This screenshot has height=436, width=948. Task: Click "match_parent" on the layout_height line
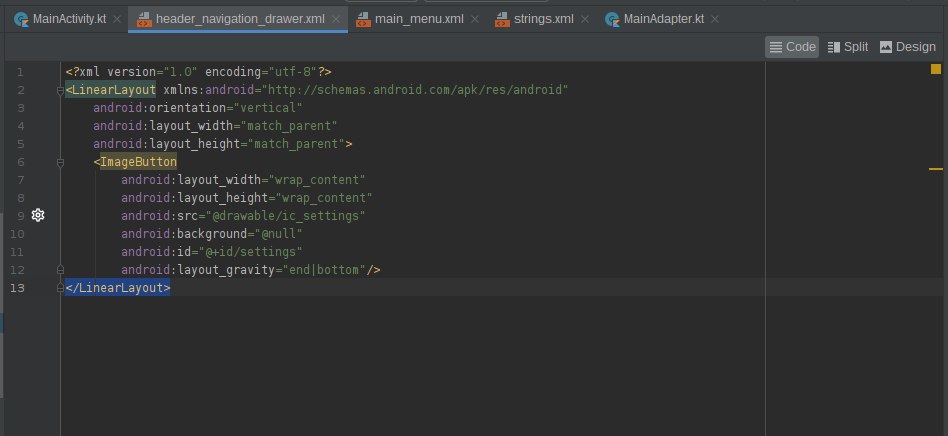[x=296, y=144]
